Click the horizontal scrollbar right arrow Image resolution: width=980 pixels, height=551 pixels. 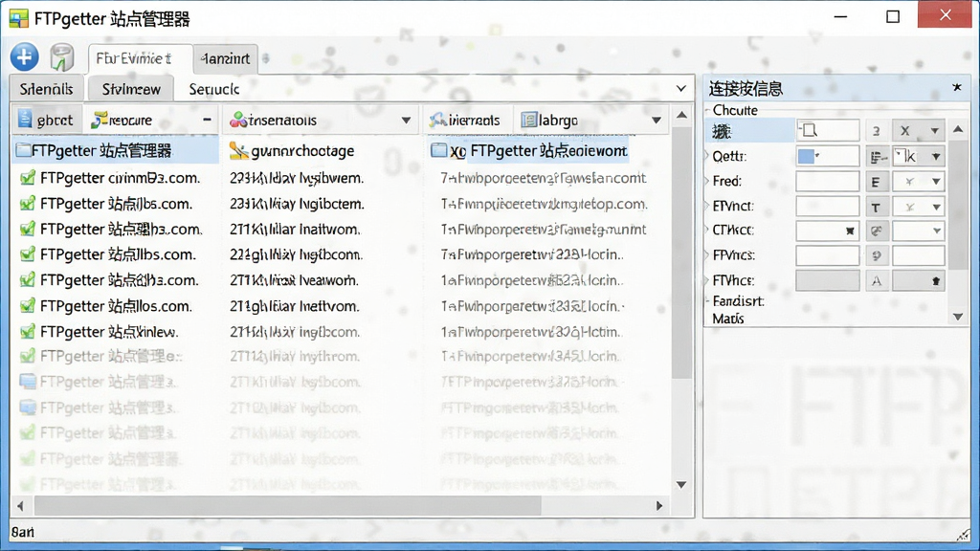(x=658, y=505)
